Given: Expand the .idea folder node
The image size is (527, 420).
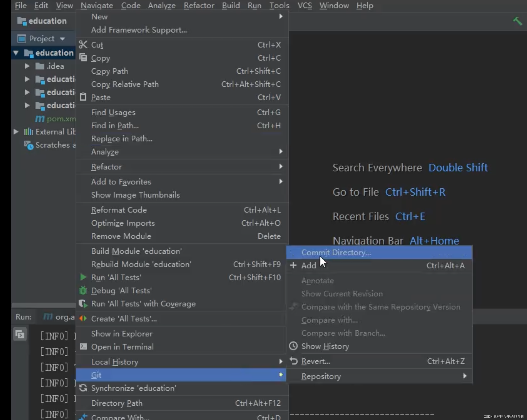Looking at the screenshot, I should (x=27, y=66).
